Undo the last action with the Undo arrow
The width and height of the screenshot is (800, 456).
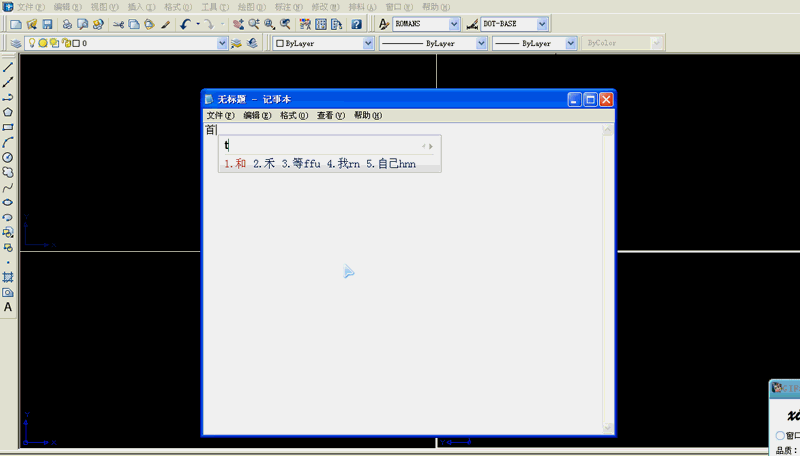[185, 24]
